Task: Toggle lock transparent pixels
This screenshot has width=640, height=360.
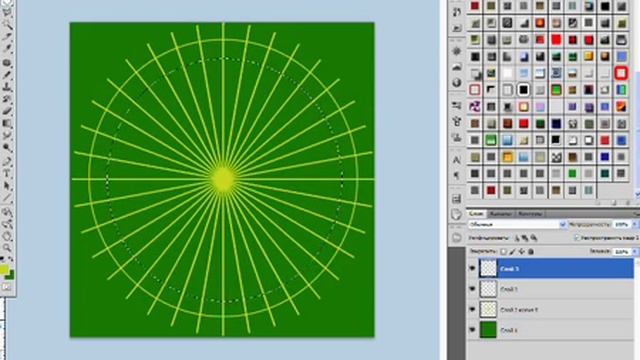Action: (x=504, y=252)
